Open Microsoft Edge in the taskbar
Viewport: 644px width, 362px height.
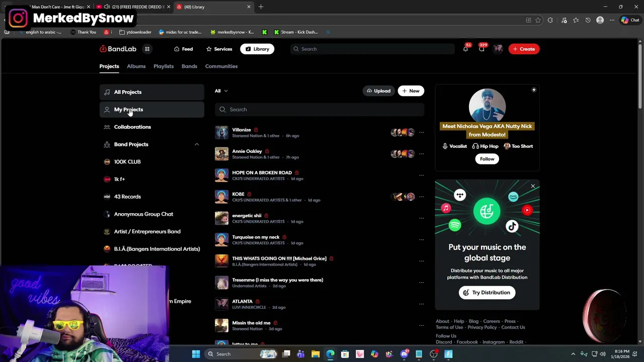pos(330,354)
